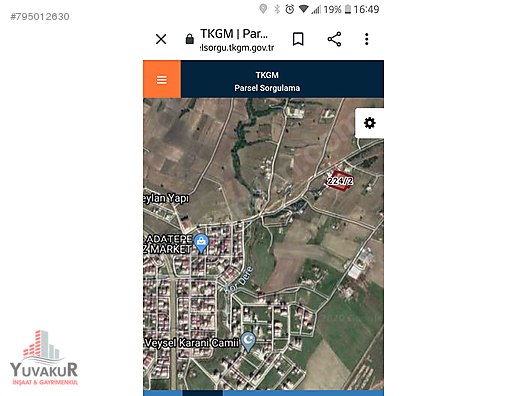Open map settings gear icon

pyautogui.click(x=369, y=123)
